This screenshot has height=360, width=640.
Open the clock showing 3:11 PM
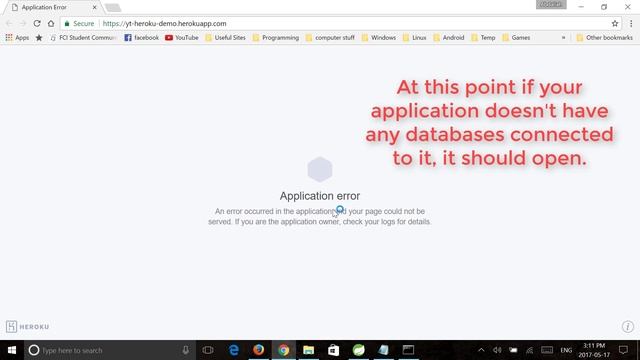pos(594,350)
